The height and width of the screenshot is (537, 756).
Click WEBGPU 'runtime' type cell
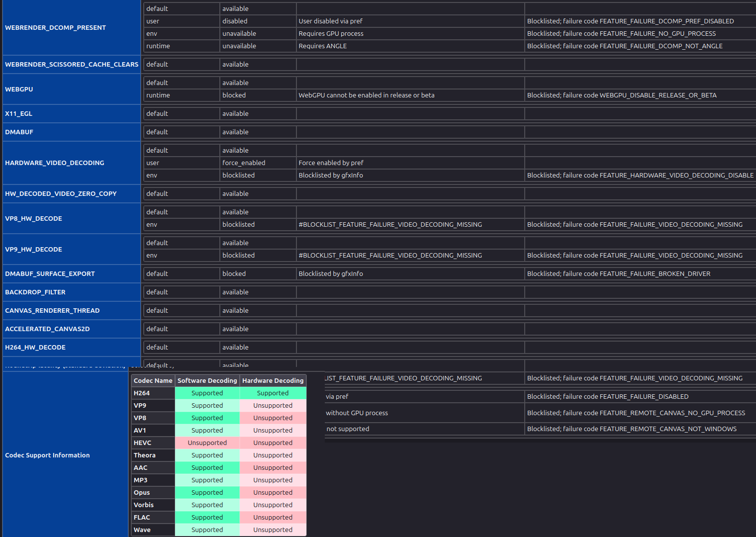(x=182, y=95)
